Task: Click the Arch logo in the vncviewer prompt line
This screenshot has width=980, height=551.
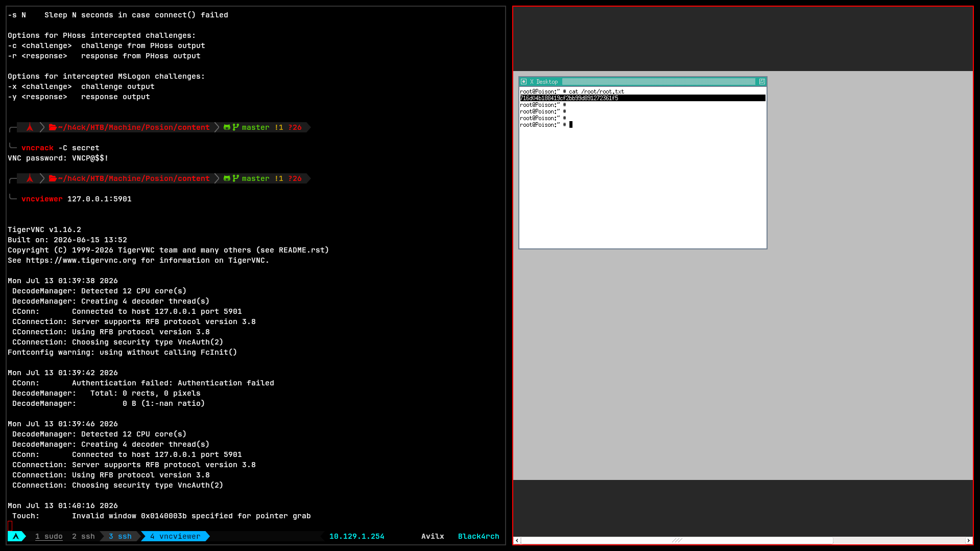Action: (x=30, y=178)
